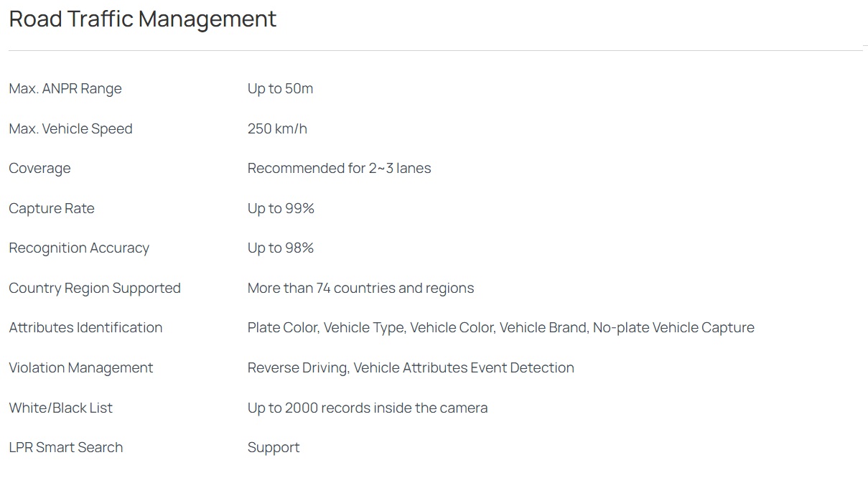Select the Max. Vehicle Speed label
Screen dimensions: 868x483
pos(70,129)
